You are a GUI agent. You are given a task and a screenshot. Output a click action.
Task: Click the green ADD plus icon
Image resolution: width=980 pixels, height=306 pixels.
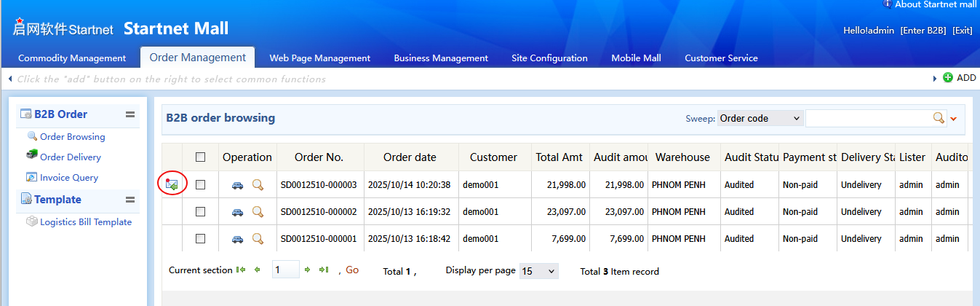coord(947,78)
